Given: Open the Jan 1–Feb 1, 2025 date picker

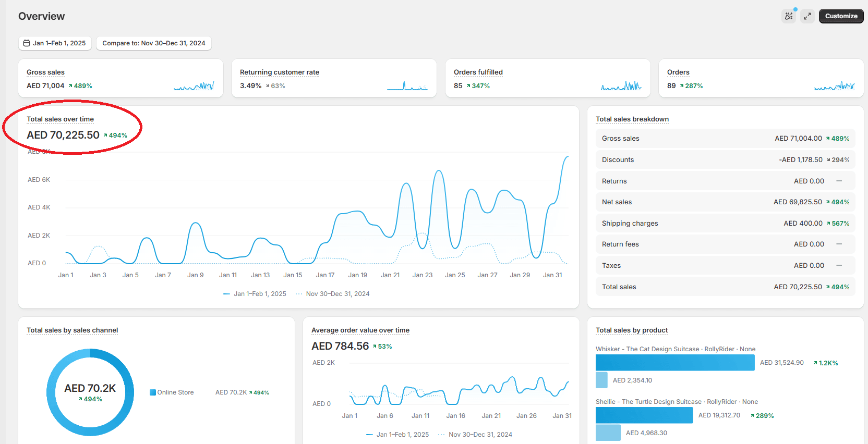Looking at the screenshot, I should click(x=55, y=43).
